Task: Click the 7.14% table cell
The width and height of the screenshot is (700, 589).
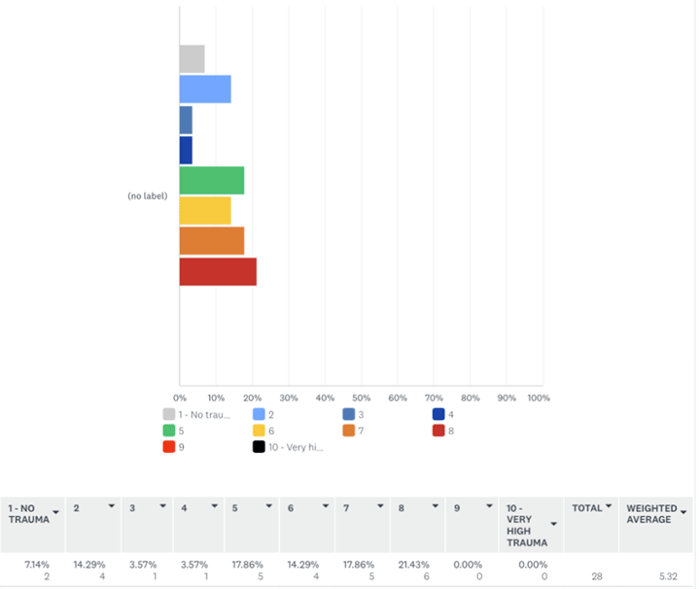Action: coord(37,565)
